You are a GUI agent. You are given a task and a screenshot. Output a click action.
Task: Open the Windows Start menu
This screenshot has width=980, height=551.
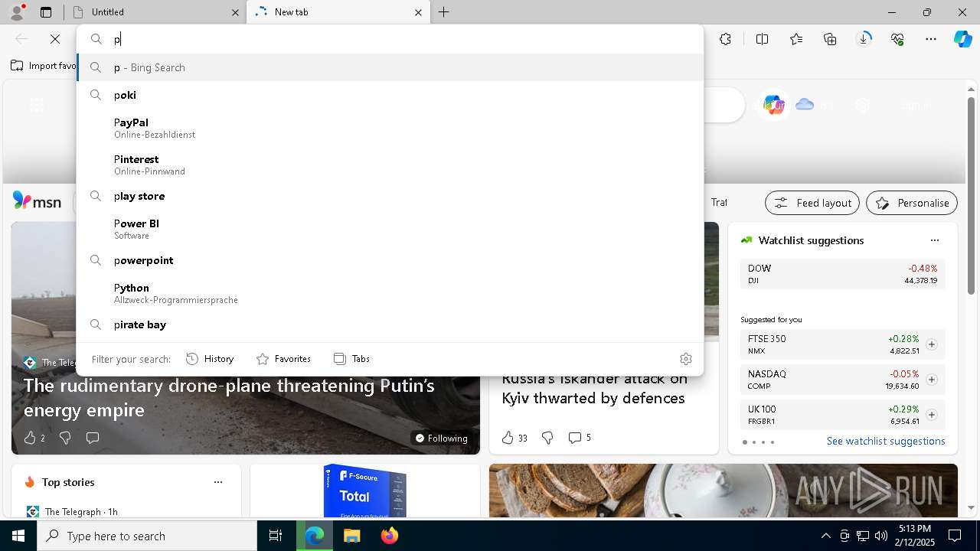point(18,536)
